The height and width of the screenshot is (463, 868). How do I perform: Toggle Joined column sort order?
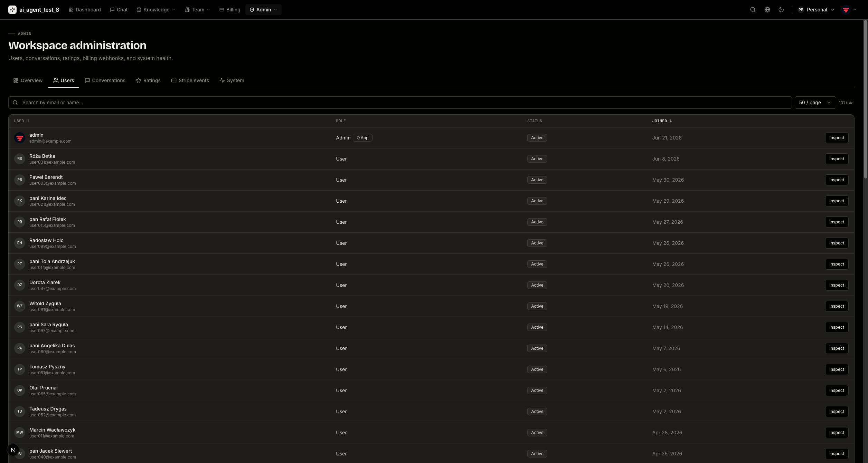(662, 121)
